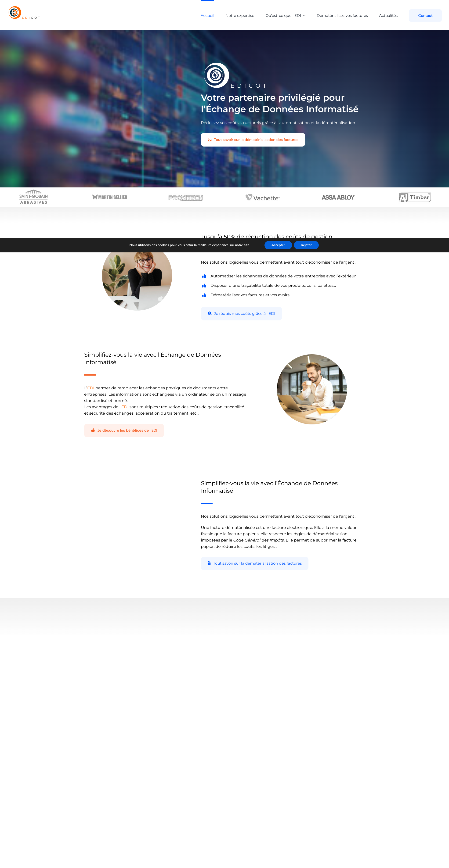Click italic text Code Général des Impôts
The height and width of the screenshot is (868, 449).
[x=259, y=540]
